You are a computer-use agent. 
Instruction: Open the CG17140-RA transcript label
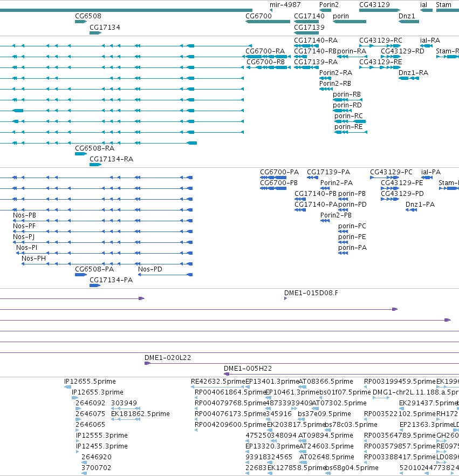316,40
